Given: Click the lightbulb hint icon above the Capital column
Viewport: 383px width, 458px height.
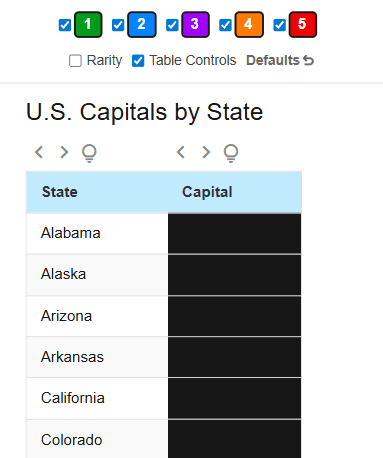Looking at the screenshot, I should pos(231,153).
